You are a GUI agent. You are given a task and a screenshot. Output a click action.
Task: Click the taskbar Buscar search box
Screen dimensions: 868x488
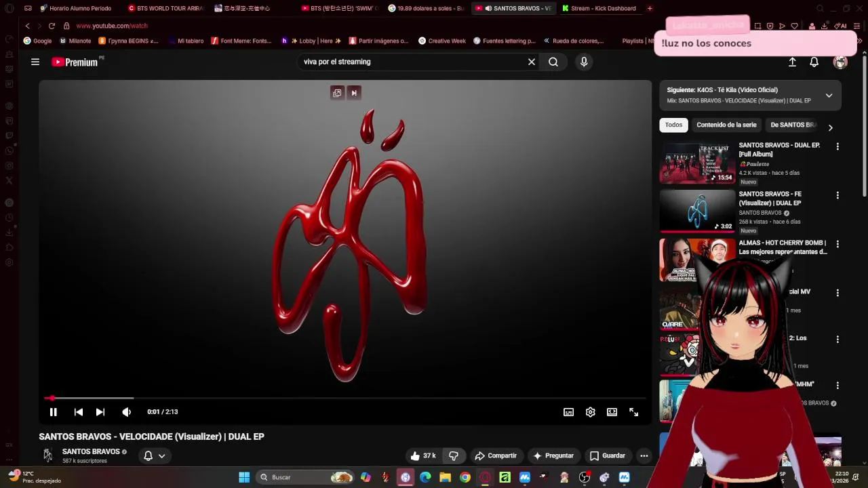(x=305, y=477)
